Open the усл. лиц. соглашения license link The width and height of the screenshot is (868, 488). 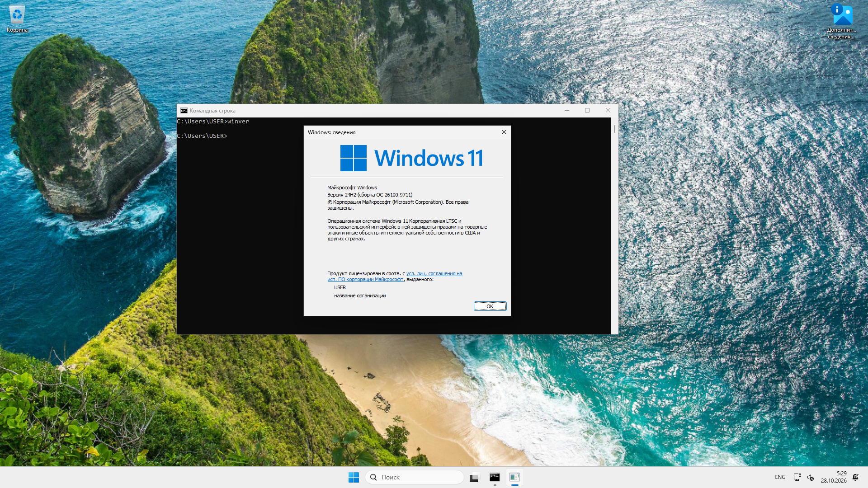point(395,277)
